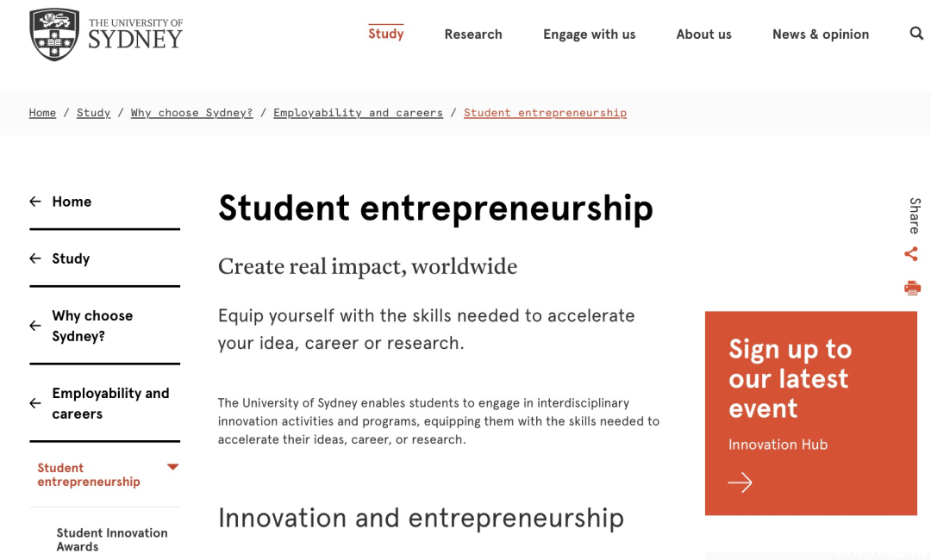Screen dimensions: 931x560
Task: Open the search magnifier icon
Action: point(916,34)
